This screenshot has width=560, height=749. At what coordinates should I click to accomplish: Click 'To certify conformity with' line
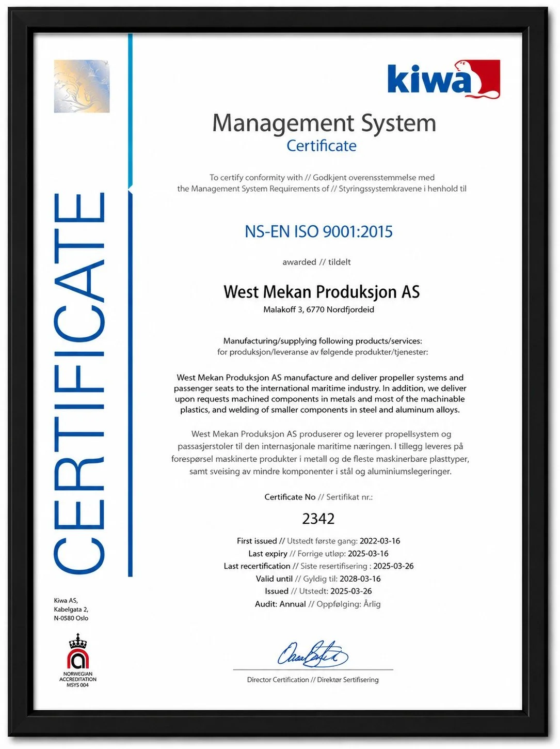coord(322,177)
